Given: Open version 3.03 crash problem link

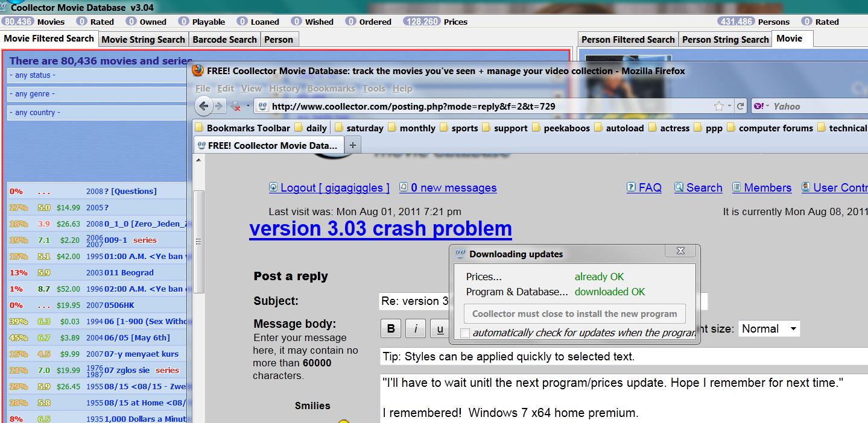Looking at the screenshot, I should click(x=381, y=229).
